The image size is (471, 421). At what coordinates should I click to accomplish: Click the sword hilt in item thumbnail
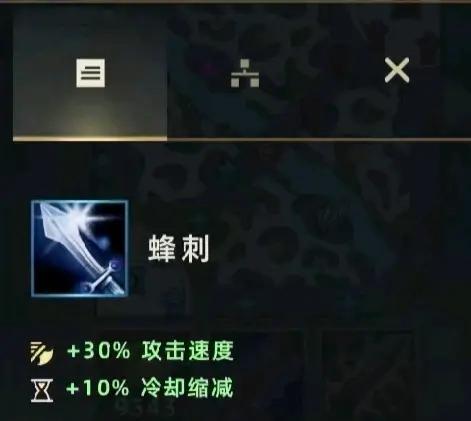(102, 277)
